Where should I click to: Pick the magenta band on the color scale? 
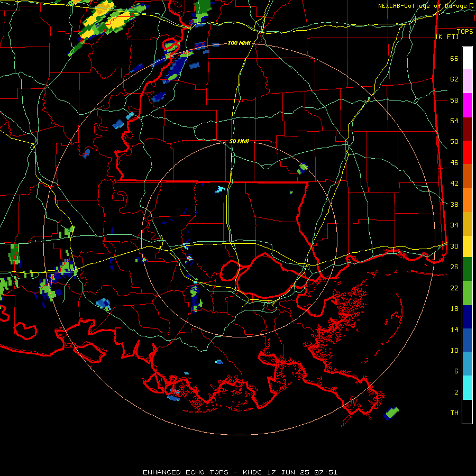467,105
